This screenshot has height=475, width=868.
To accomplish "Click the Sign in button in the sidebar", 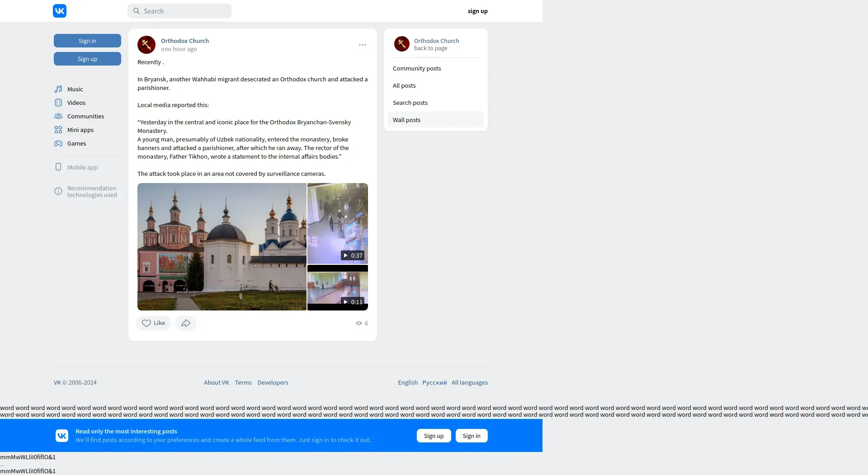I will tap(87, 41).
